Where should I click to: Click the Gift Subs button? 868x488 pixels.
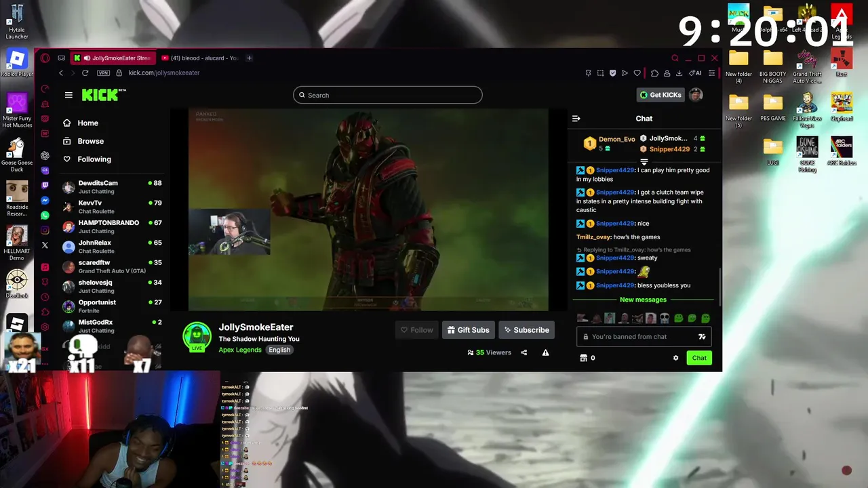click(x=468, y=330)
